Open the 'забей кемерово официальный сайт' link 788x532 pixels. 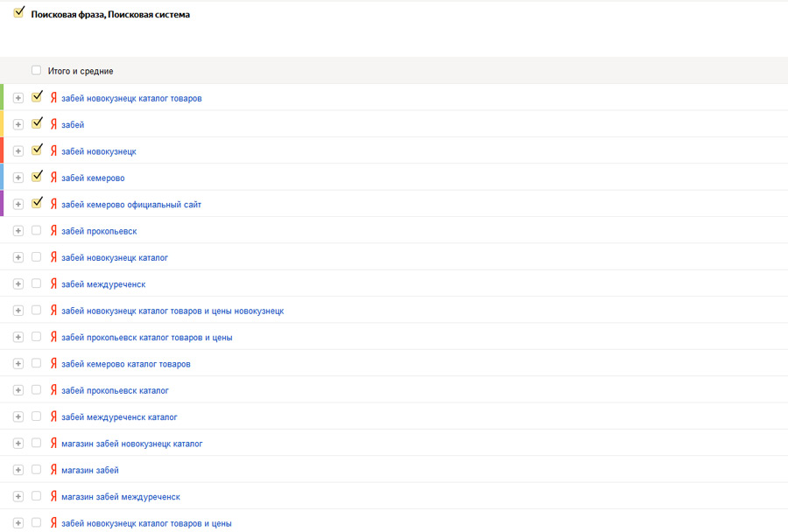131,205
